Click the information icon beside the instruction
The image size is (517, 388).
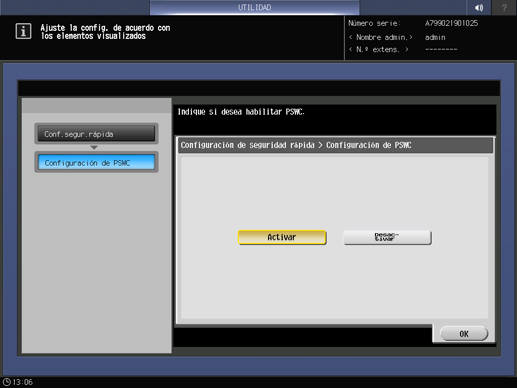pos(23,31)
